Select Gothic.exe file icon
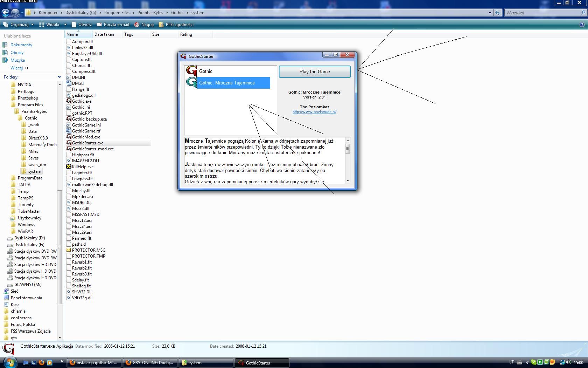588x368 pixels. [69, 101]
